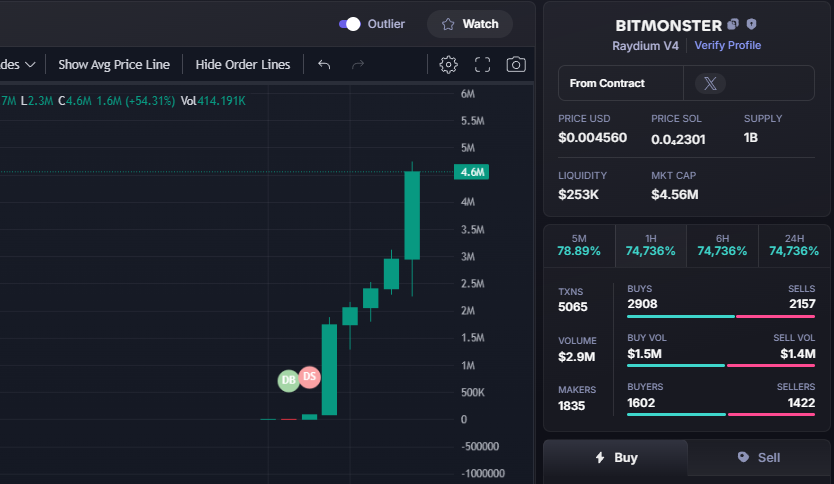
Task: Click the DB marker on chart
Action: pos(288,380)
